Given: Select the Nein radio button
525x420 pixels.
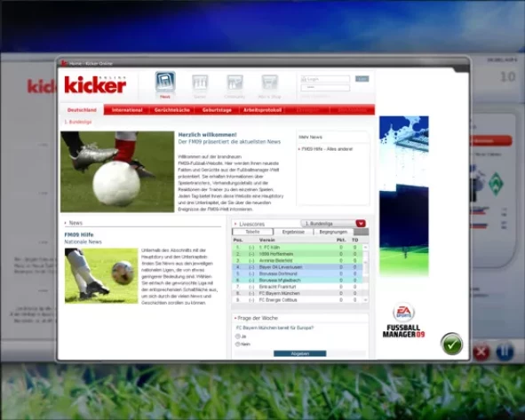Looking at the screenshot, I should tap(238, 344).
